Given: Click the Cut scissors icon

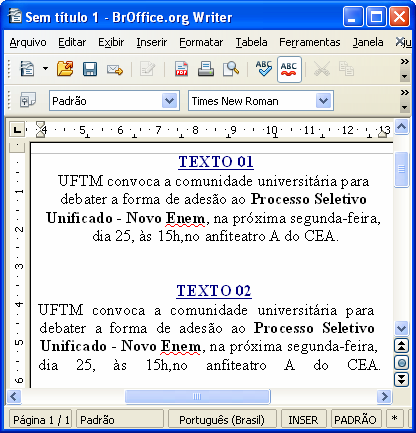Looking at the screenshot, I should (x=322, y=69).
